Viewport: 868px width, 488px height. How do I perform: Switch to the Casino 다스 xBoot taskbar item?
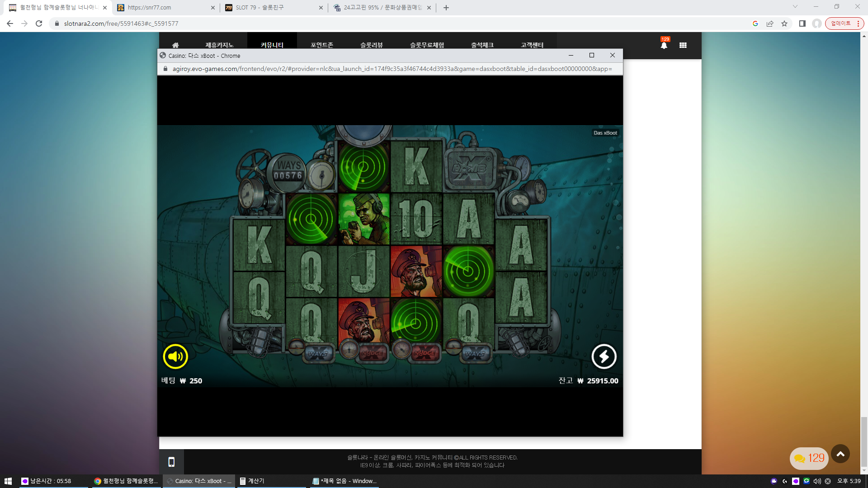(x=198, y=481)
